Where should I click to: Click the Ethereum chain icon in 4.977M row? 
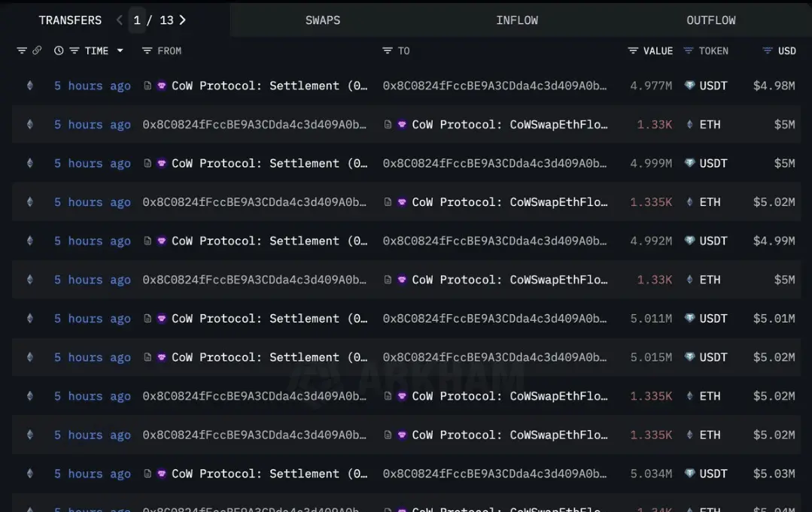tap(30, 86)
